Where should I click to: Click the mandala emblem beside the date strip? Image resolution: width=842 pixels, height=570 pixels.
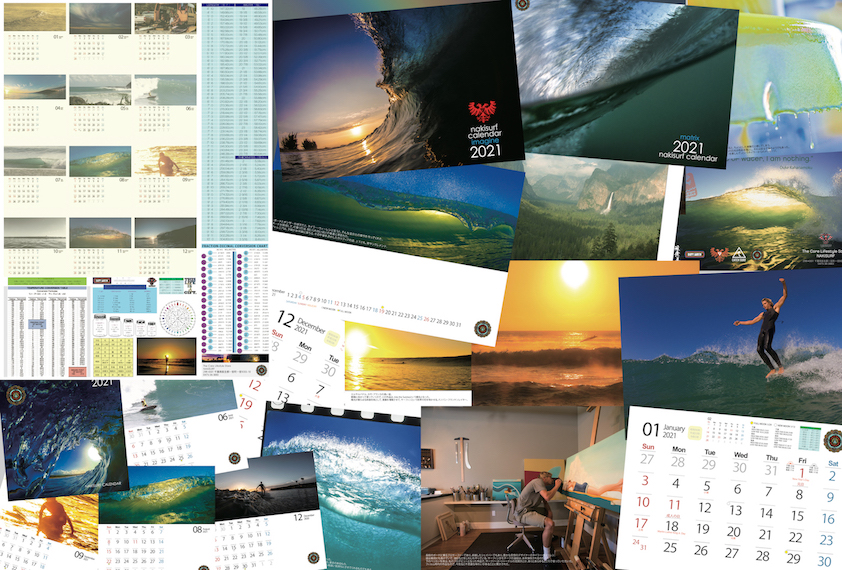point(483,329)
